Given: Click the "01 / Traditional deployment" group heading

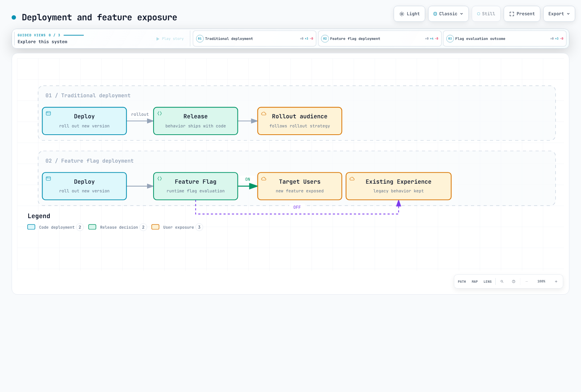Looking at the screenshot, I should [x=88, y=95].
